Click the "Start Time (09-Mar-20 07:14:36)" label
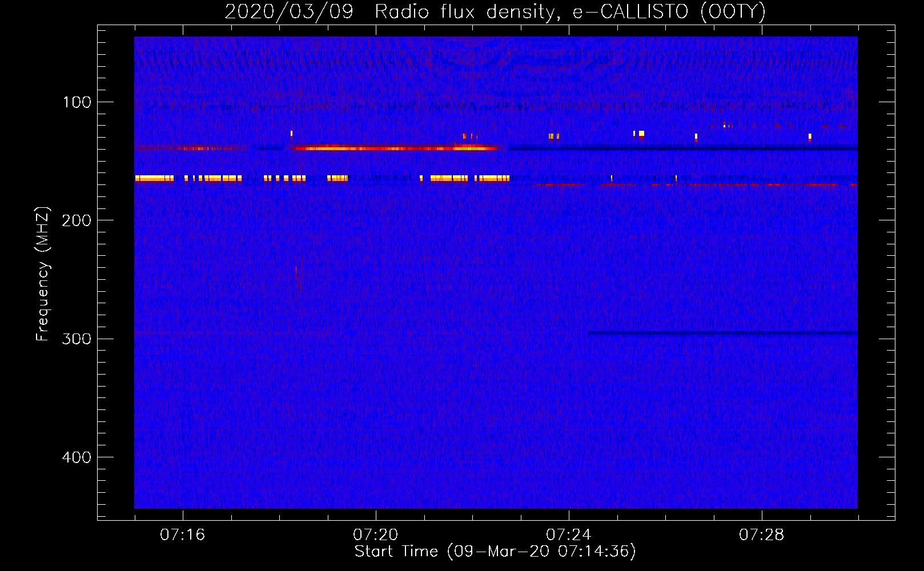This screenshot has height=571, width=924. click(495, 552)
